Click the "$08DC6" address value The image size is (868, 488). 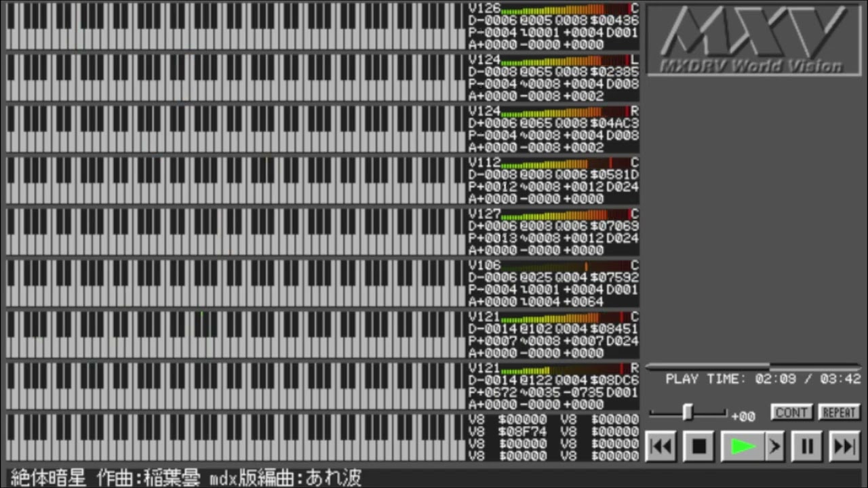pyautogui.click(x=614, y=381)
